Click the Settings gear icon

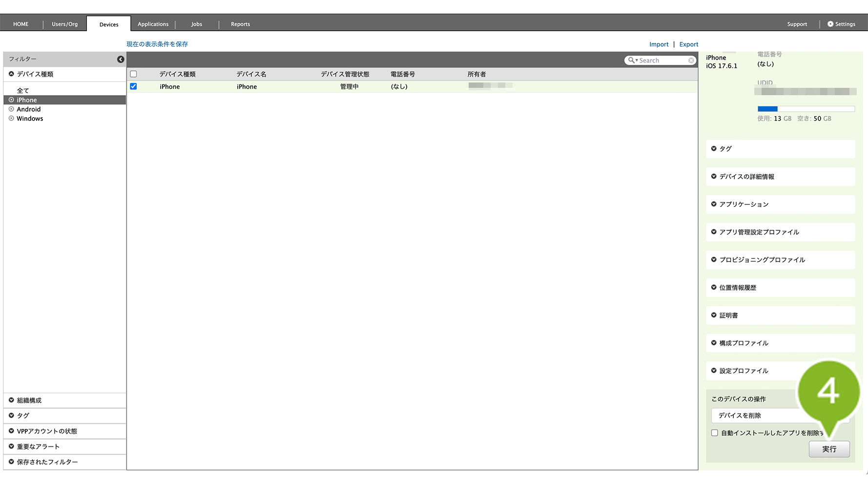pos(830,24)
